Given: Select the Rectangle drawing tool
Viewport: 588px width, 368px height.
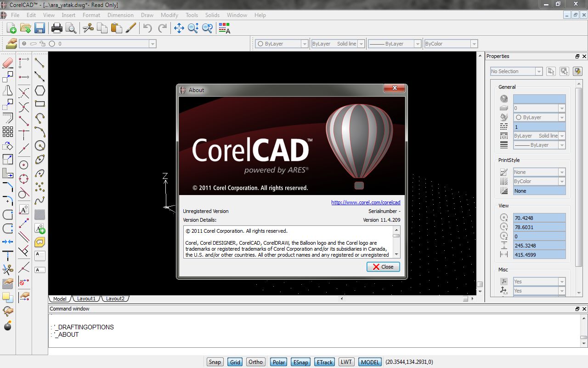Looking at the screenshot, I should coord(40,104).
